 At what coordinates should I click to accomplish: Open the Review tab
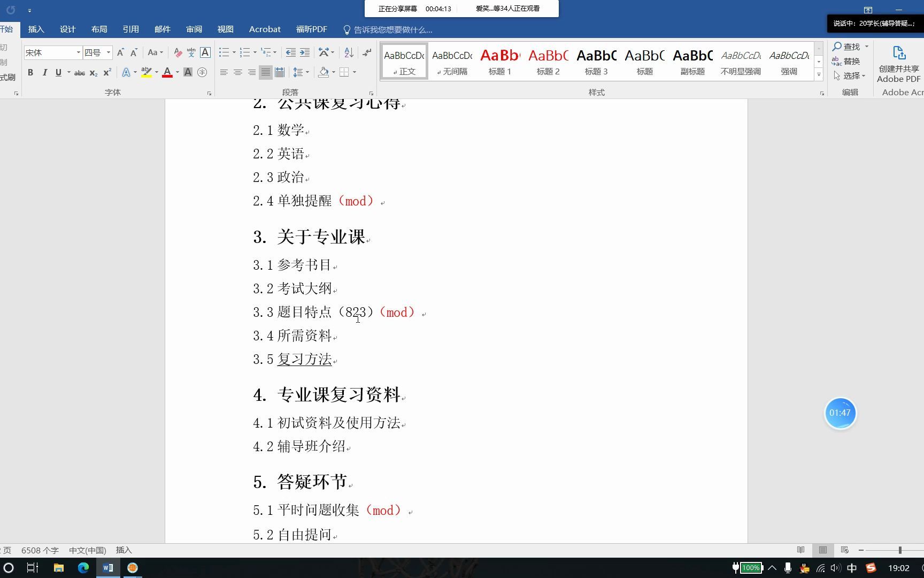click(x=194, y=29)
